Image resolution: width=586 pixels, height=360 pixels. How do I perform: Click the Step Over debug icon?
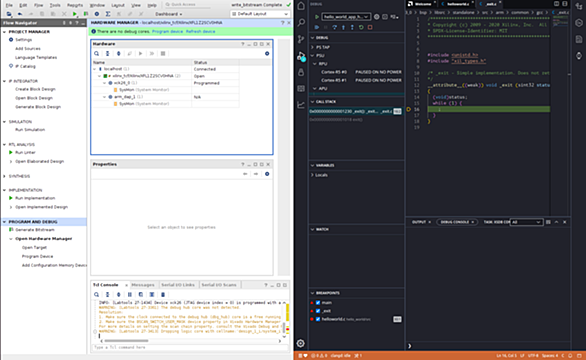point(334,27)
